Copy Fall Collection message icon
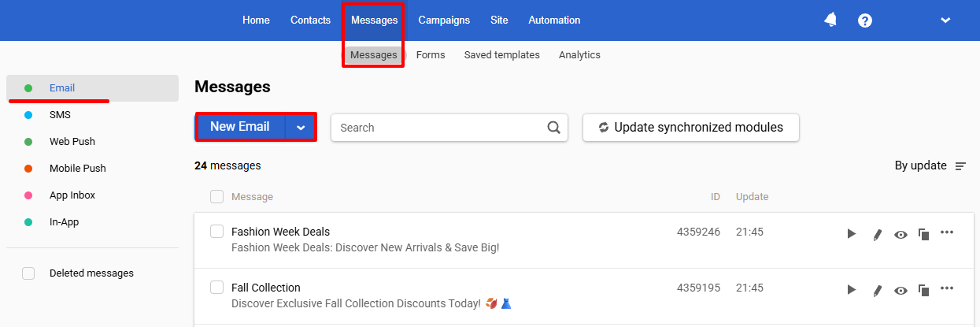The image size is (980, 327). tap(924, 289)
